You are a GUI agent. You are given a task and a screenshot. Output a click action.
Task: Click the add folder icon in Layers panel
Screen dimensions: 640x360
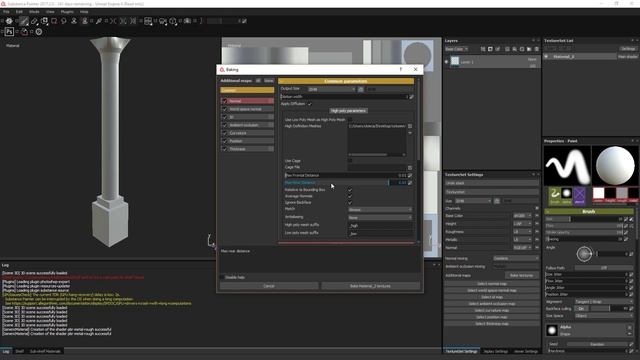[x=529, y=49]
